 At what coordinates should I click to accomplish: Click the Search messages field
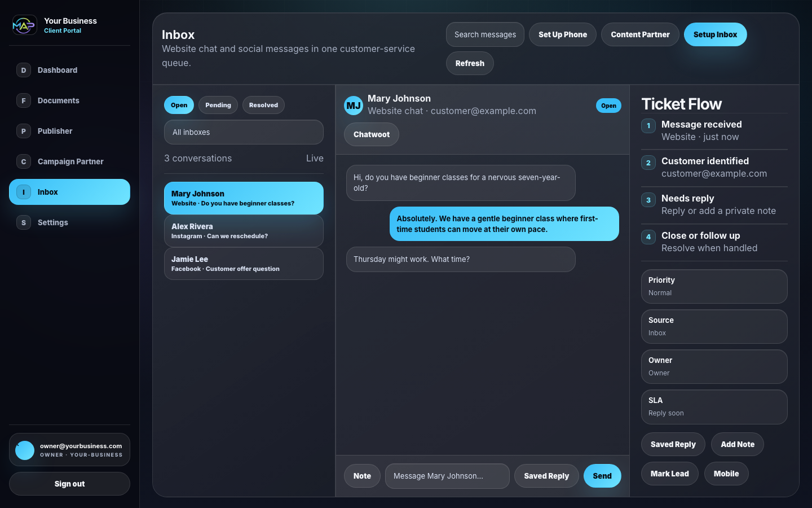coord(485,34)
